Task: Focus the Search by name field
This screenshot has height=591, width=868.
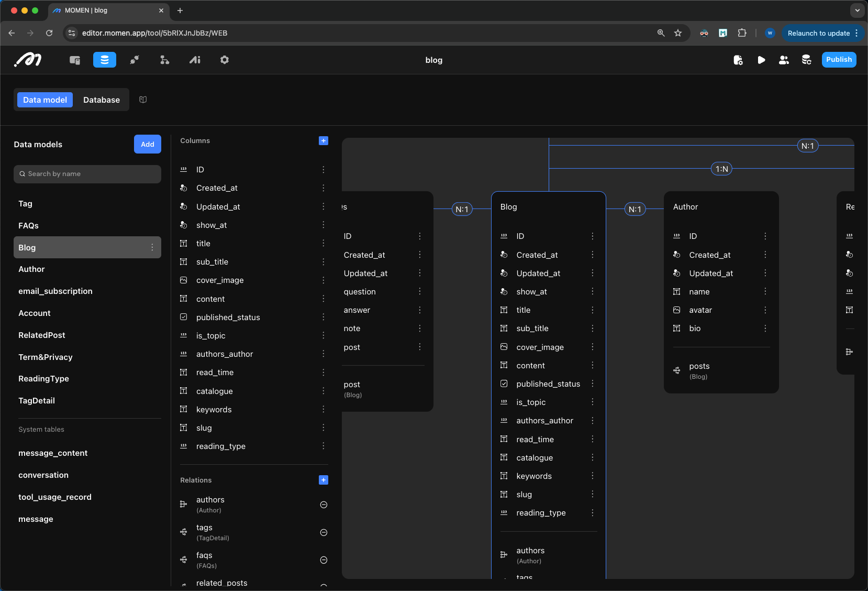Action: (87, 174)
